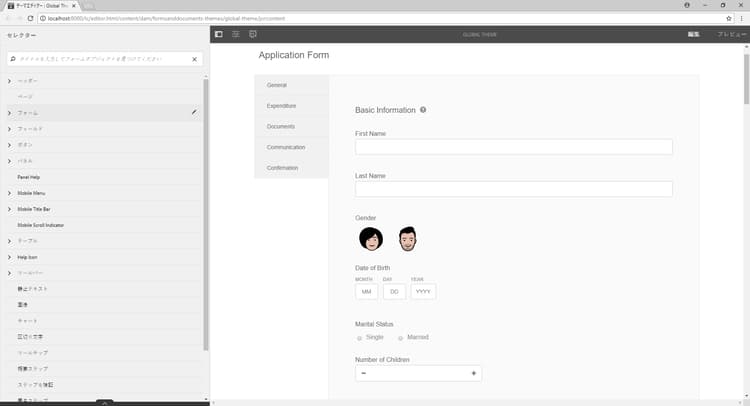750x406 pixels.
Task: Select the Single radio button
Action: click(359, 338)
